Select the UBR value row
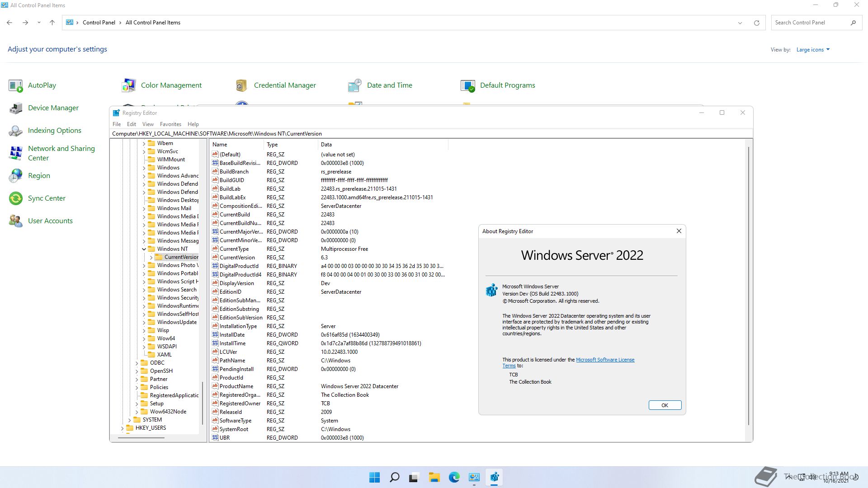Screen dimensions: 868x488 pyautogui.click(x=329, y=438)
